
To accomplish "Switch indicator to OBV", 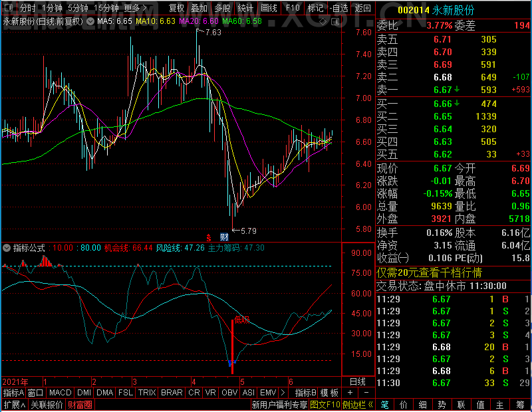I will click(229, 393).
